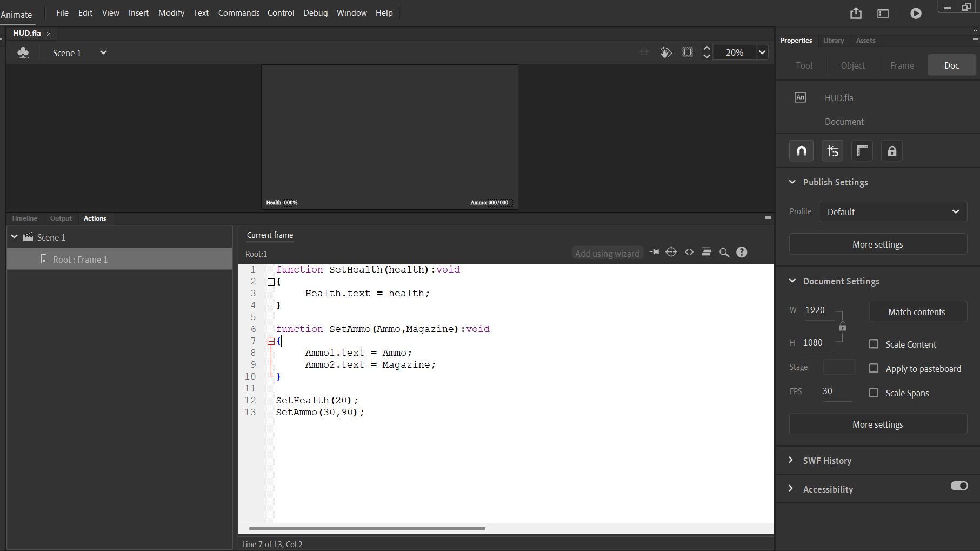Enable the Scale Content checkbox
This screenshot has width=980, height=551.
pos(874,344)
